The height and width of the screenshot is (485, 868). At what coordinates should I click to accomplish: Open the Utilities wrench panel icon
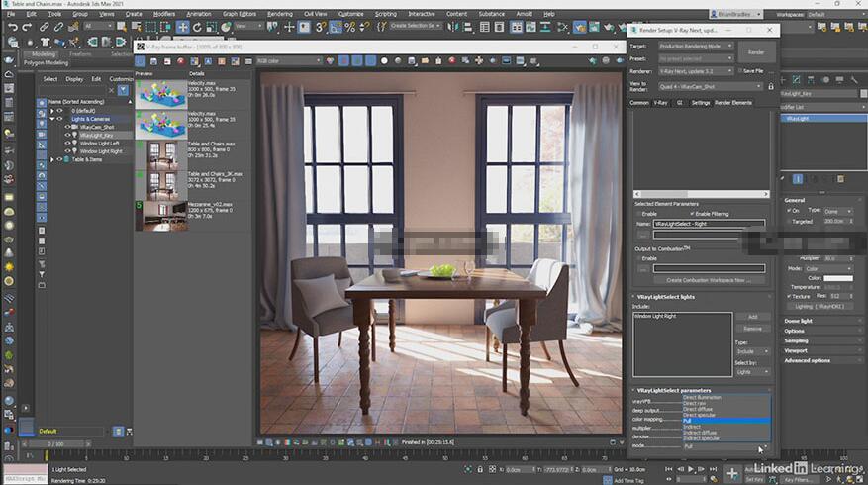855,80
